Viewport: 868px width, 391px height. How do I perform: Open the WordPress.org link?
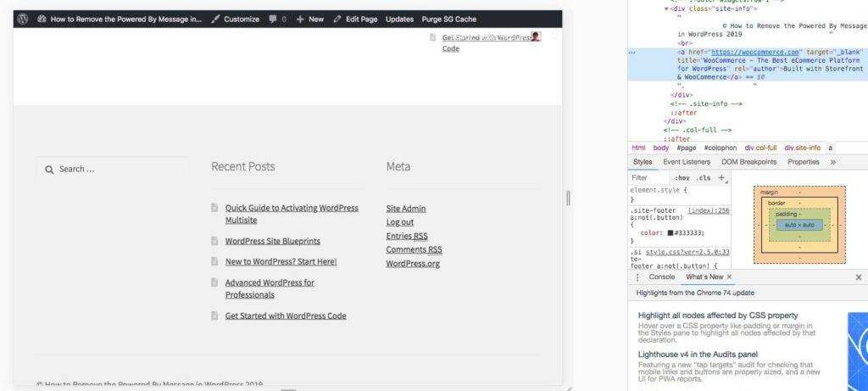[x=413, y=264]
